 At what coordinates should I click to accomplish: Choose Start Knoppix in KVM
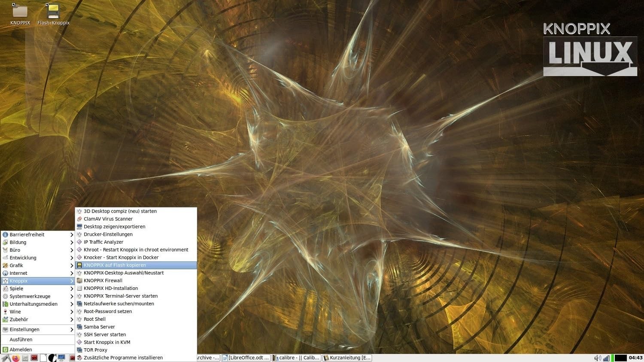pos(136,343)
